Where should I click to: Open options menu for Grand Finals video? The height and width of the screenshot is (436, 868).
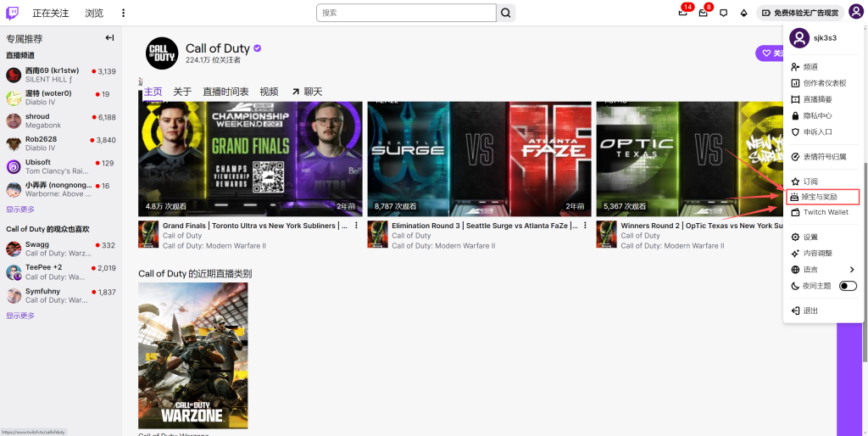356,226
